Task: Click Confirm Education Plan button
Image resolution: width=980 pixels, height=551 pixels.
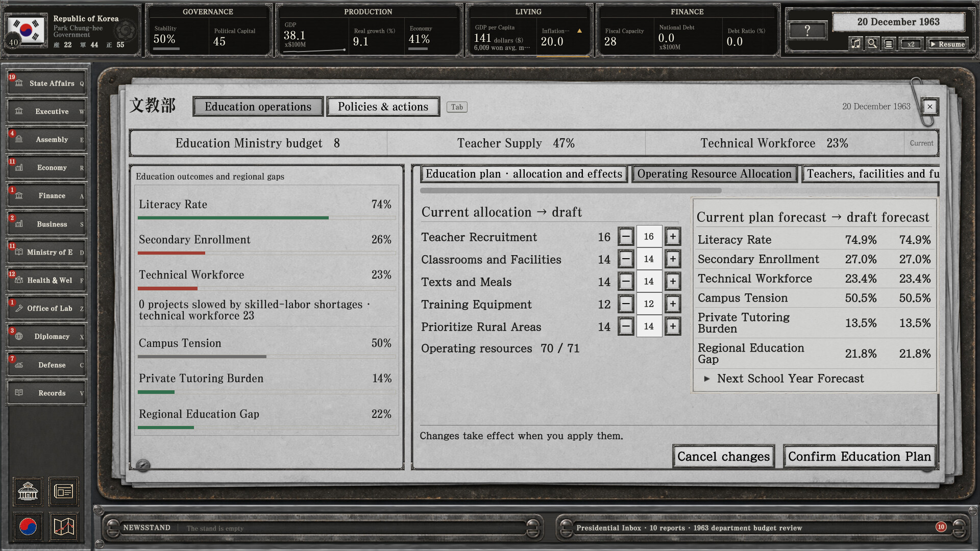Action: pyautogui.click(x=860, y=457)
